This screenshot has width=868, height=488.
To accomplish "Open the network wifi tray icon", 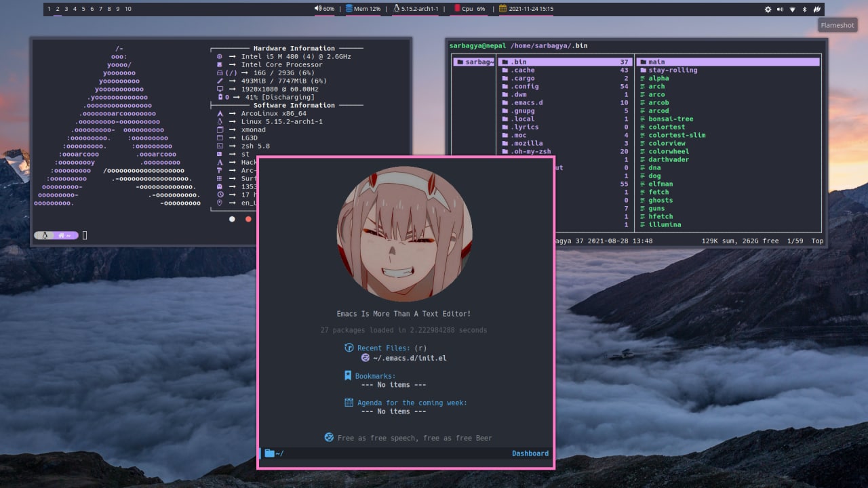I will 792,9.
